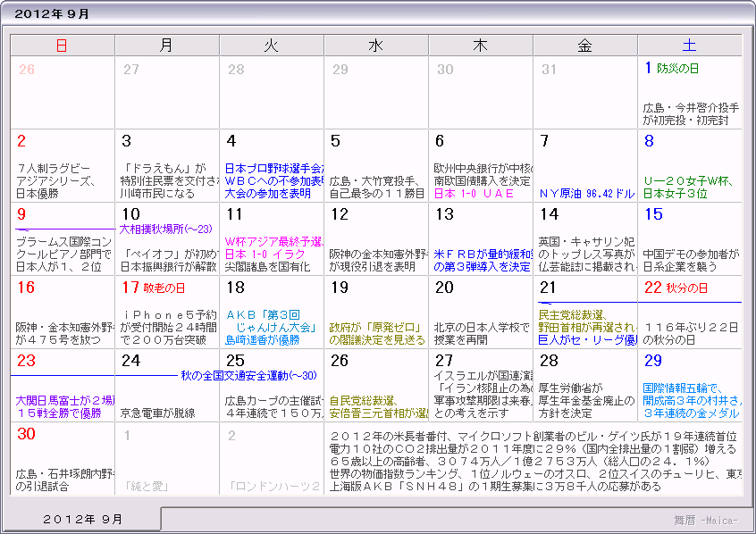
Task: Click grayed August 31 cell
Action: pyautogui.click(x=585, y=93)
